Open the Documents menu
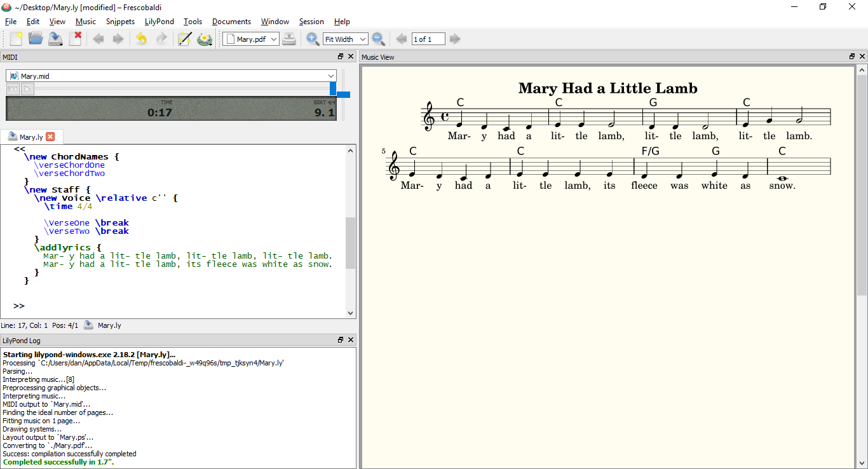 click(231, 21)
